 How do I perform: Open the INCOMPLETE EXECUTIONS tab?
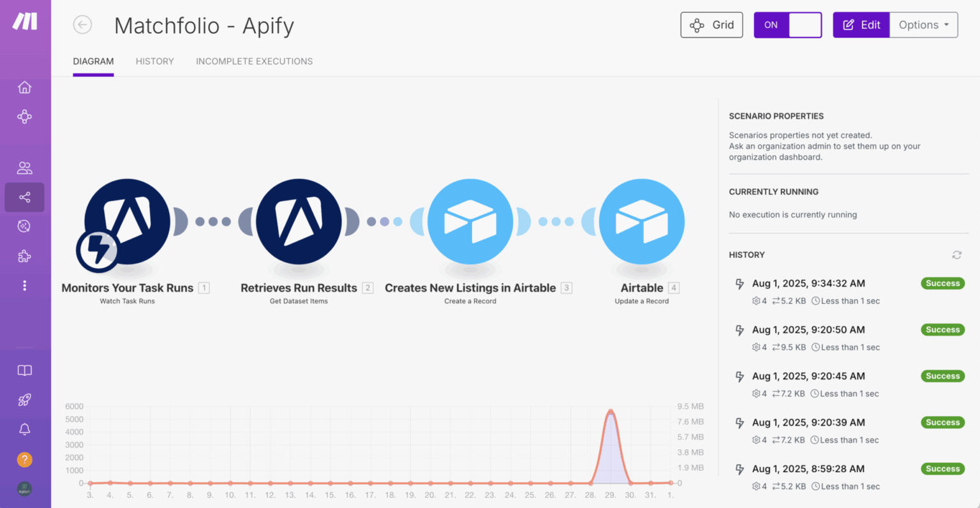tap(254, 61)
